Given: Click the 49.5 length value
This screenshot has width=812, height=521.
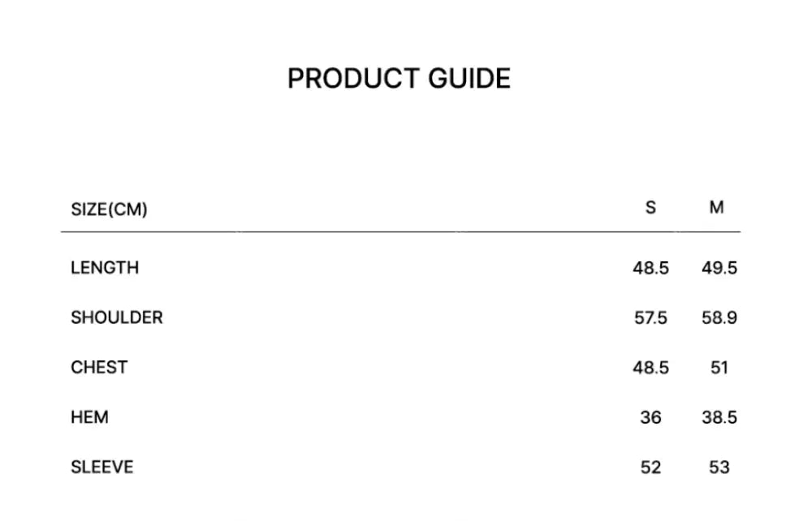Looking at the screenshot, I should tap(719, 268).
